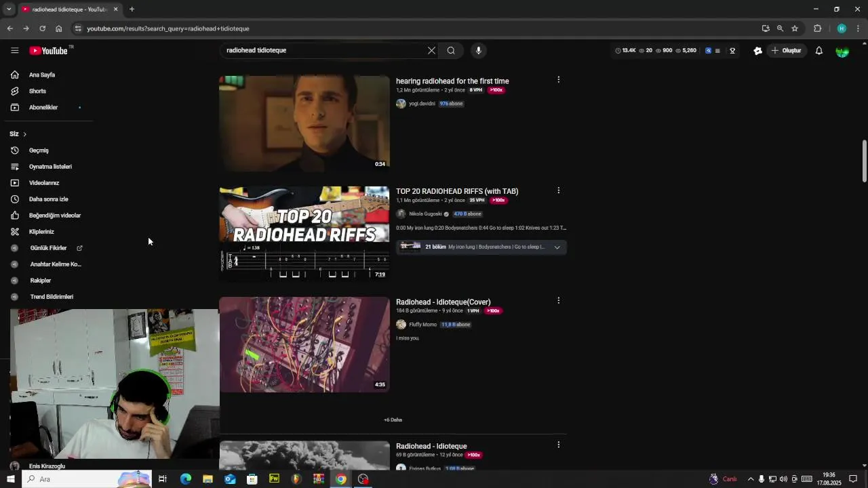Viewport: 868px width, 488px height.
Task: Open Oynatma listeleri playlists
Action: [x=51, y=167]
